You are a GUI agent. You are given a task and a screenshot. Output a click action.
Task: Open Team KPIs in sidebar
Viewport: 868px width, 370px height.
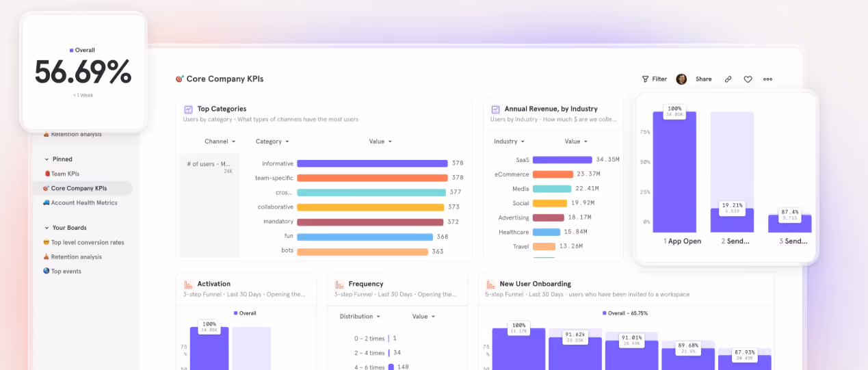(x=62, y=174)
